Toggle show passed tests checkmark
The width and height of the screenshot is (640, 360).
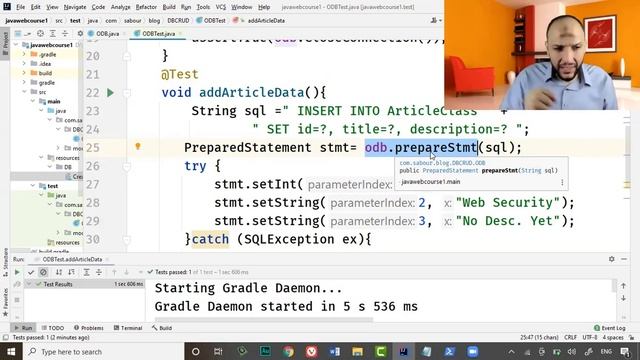coord(31,272)
